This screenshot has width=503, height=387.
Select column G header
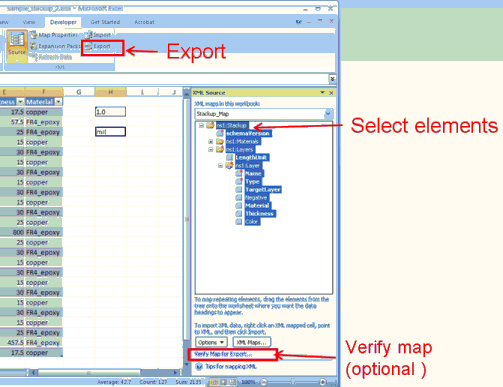tap(79, 92)
